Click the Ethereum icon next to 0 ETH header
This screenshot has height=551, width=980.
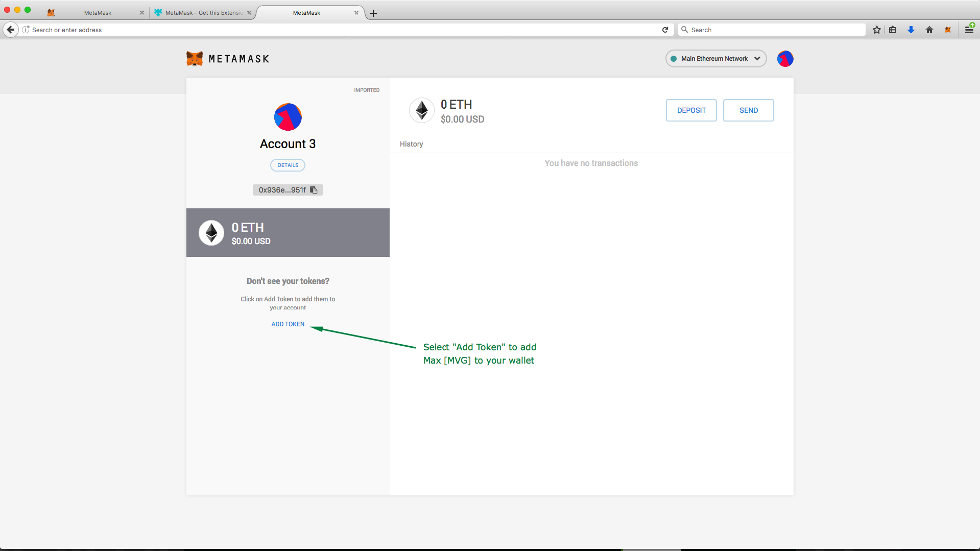(x=422, y=110)
